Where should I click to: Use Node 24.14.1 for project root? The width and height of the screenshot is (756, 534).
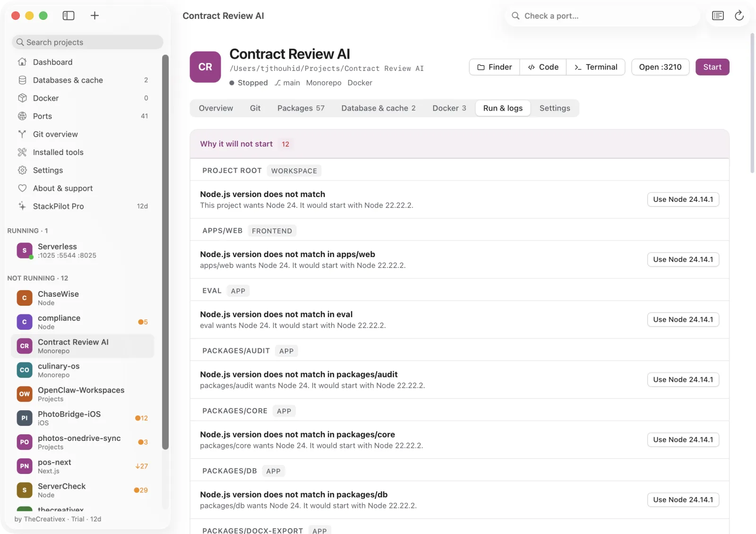[683, 199]
